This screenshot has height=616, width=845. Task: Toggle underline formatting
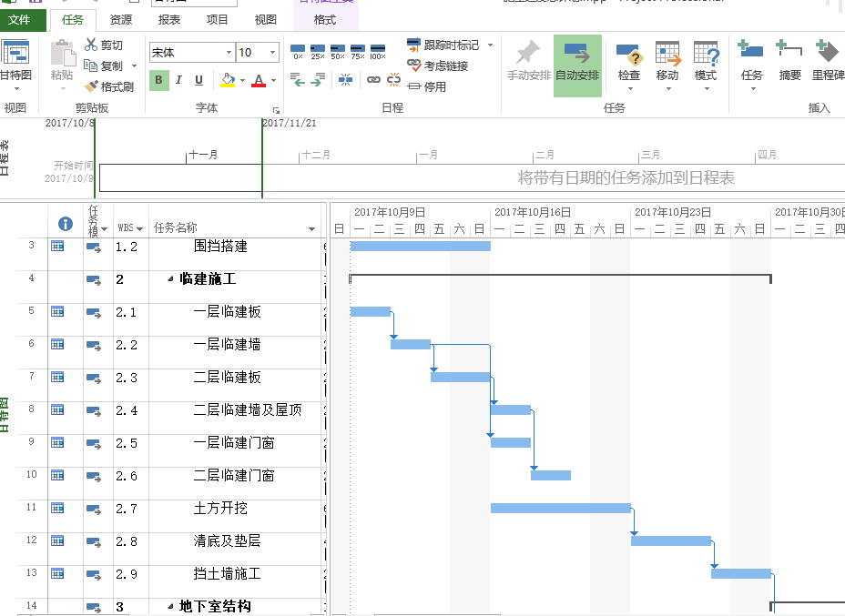[x=199, y=80]
